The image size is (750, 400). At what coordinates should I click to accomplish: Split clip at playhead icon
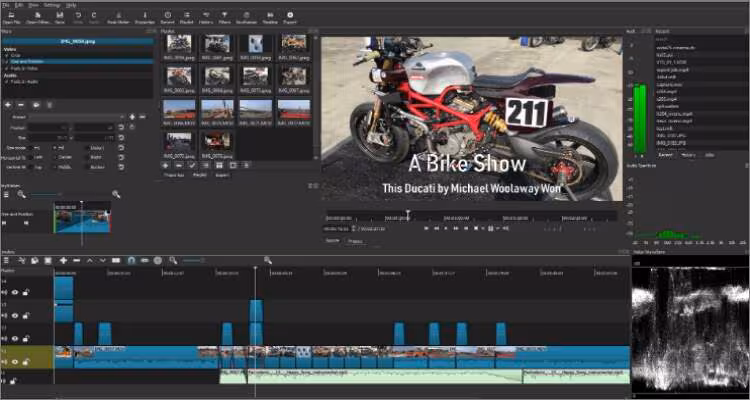[x=116, y=261]
